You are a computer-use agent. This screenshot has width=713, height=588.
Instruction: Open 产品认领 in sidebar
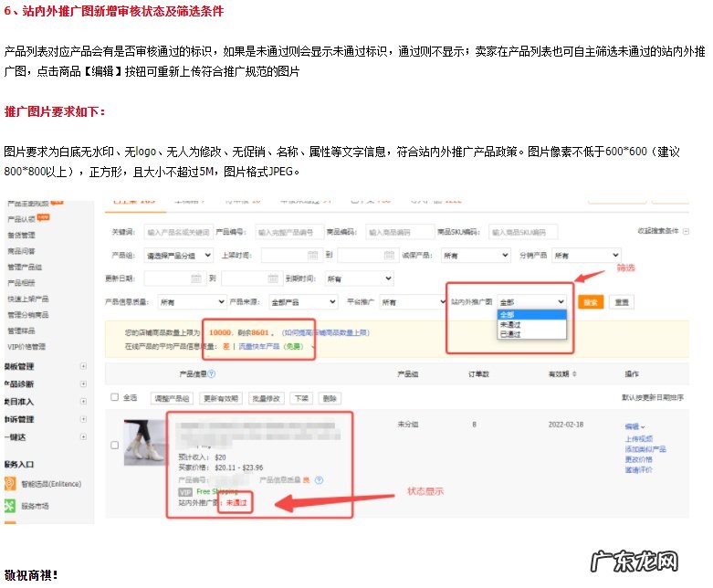21,219
